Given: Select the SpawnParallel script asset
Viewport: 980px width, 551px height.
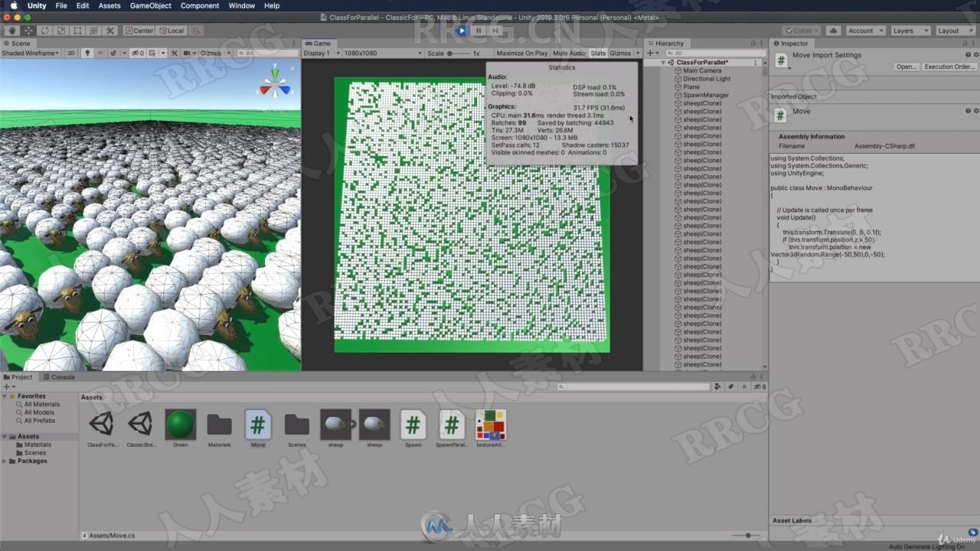Looking at the screenshot, I should 452,425.
